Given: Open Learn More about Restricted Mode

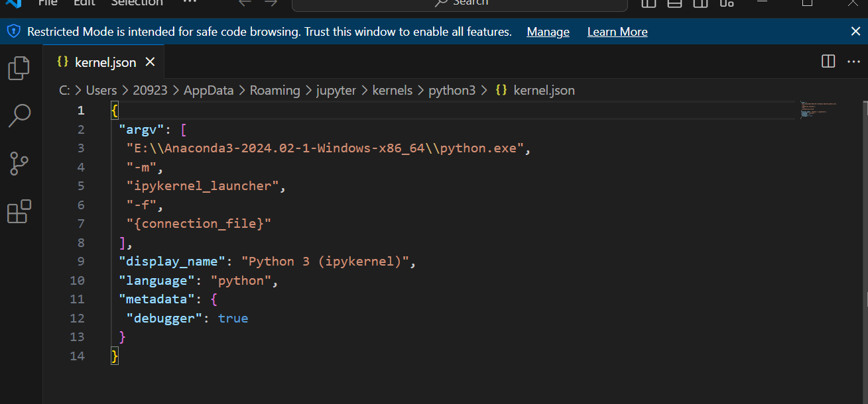Looking at the screenshot, I should 617,31.
